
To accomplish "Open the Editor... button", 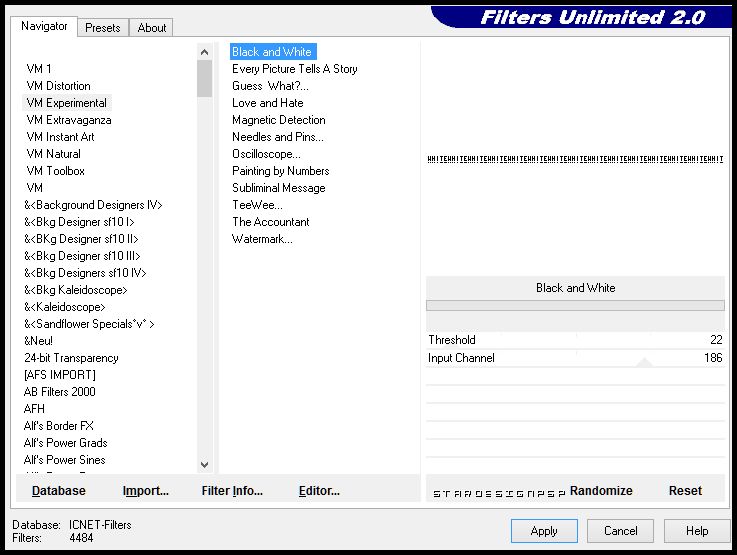I will [x=319, y=491].
